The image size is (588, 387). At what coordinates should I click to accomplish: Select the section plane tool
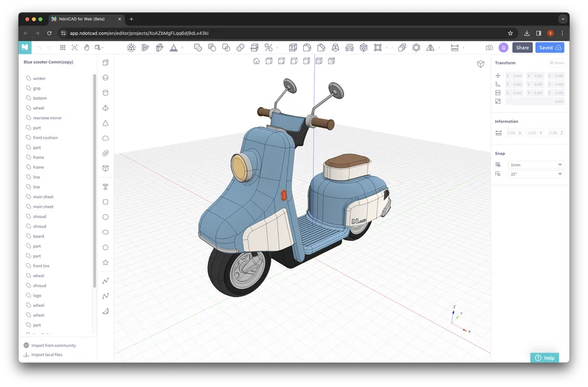pos(159,48)
